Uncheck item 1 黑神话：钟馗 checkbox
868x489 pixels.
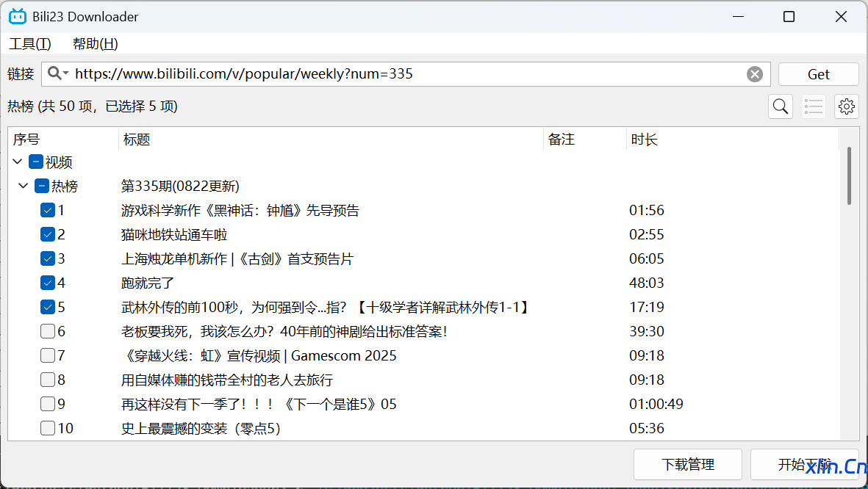pos(48,210)
